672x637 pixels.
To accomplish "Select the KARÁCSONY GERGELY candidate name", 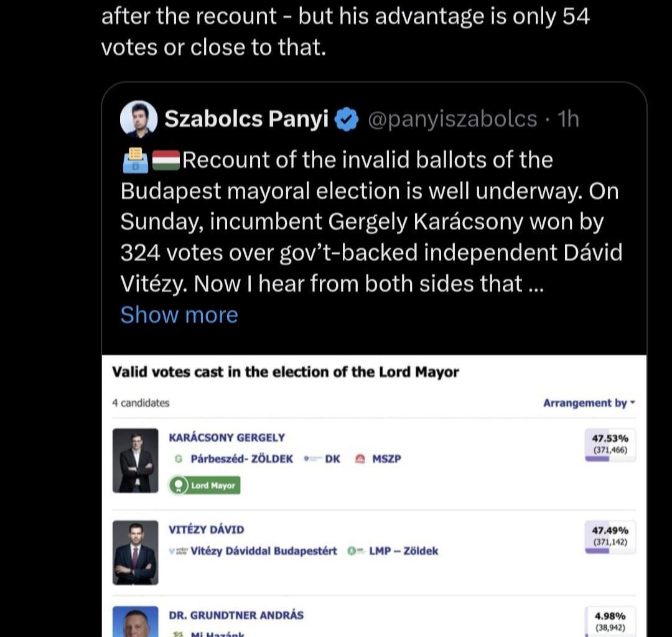I will click(x=227, y=437).
